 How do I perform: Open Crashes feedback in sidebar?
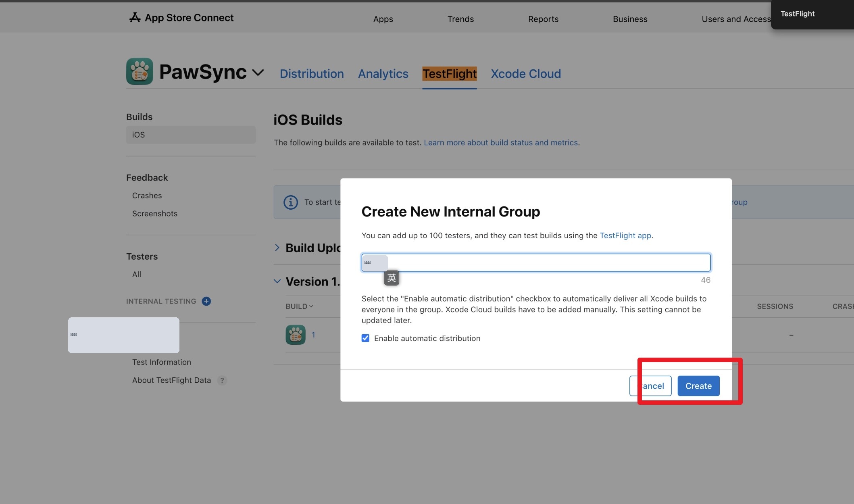pyautogui.click(x=147, y=196)
